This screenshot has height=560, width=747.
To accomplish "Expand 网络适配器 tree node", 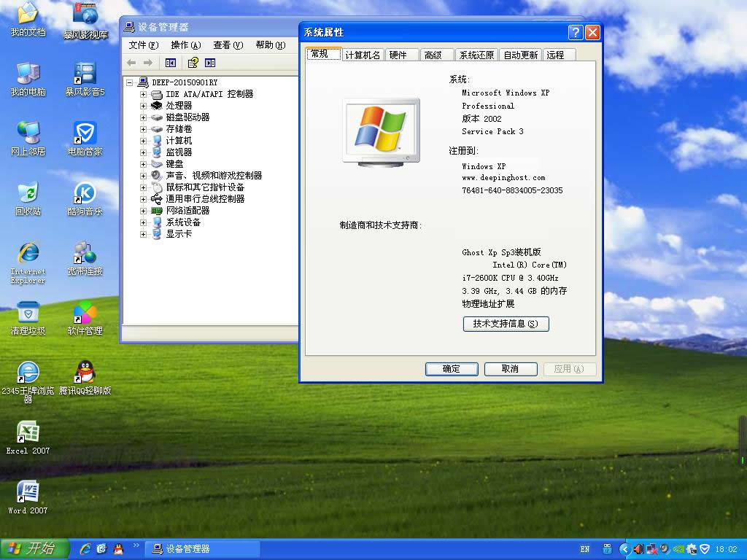I will click(143, 211).
